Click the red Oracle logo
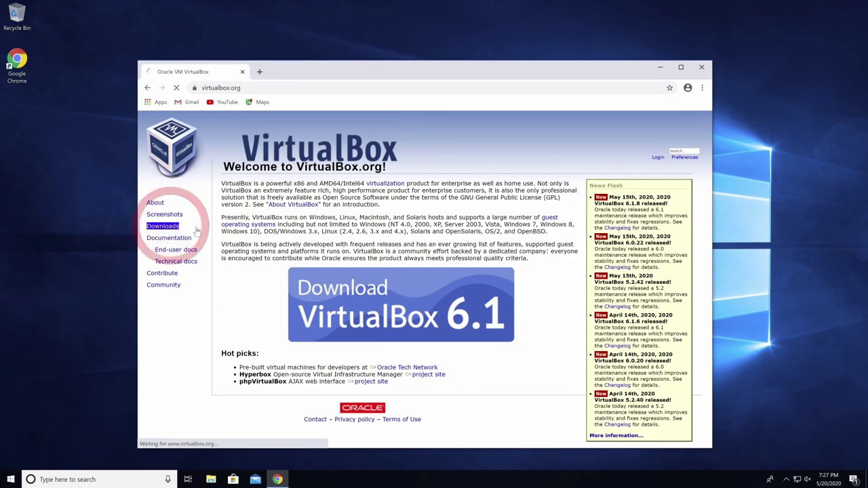 pyautogui.click(x=362, y=407)
